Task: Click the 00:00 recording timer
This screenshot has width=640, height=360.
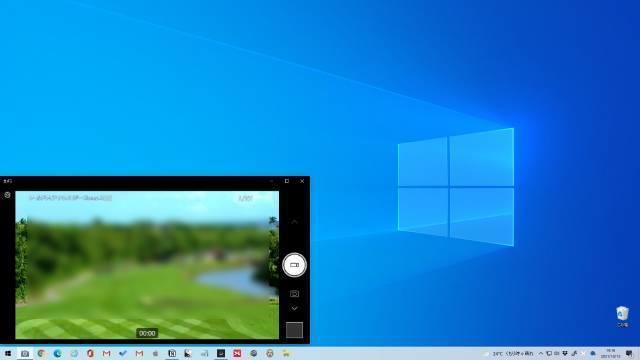Action: [x=147, y=333]
